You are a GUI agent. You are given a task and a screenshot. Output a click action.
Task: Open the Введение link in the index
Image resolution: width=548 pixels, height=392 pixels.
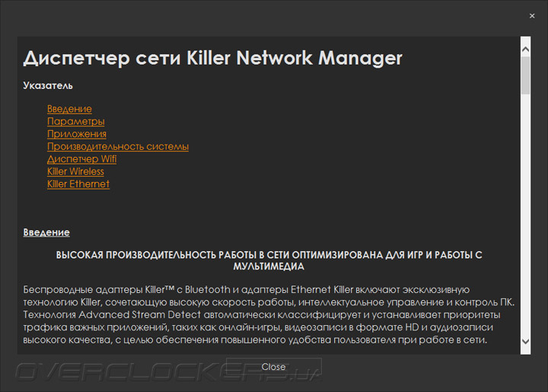pyautogui.click(x=69, y=109)
